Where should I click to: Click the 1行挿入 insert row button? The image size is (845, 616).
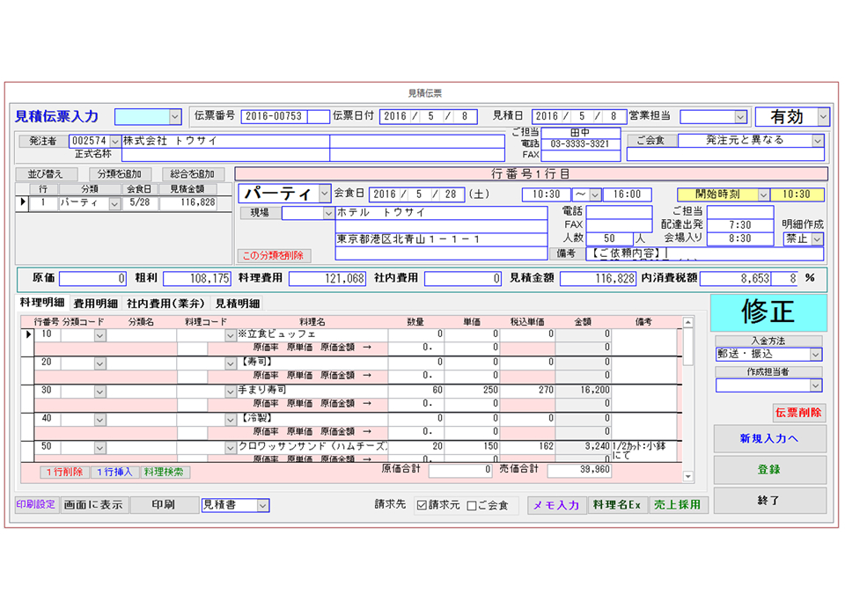(x=114, y=472)
